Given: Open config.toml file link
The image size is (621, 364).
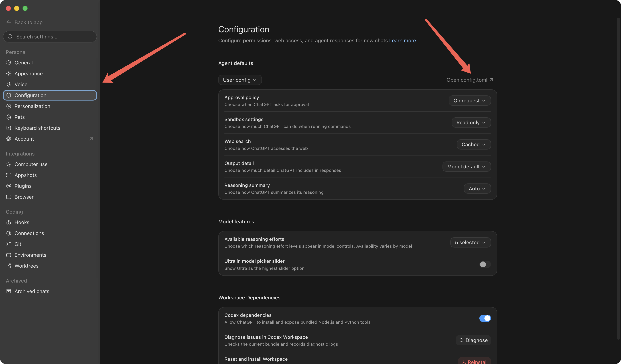Looking at the screenshot, I should click(470, 80).
